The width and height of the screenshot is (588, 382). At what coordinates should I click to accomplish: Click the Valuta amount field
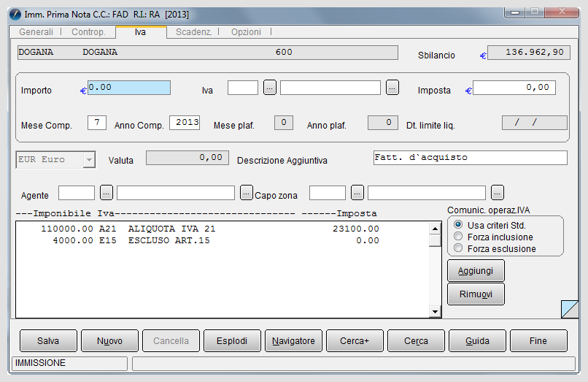(187, 157)
